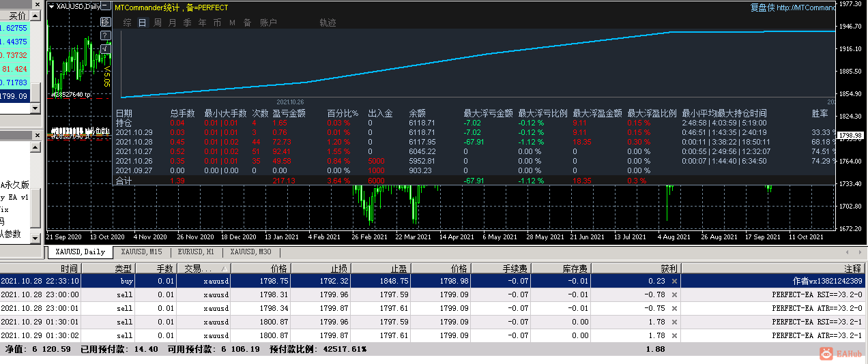Image resolution: width=868 pixels, height=364 pixels.
Task: Open the EURUSD,H1 chart tab
Action: tap(197, 252)
